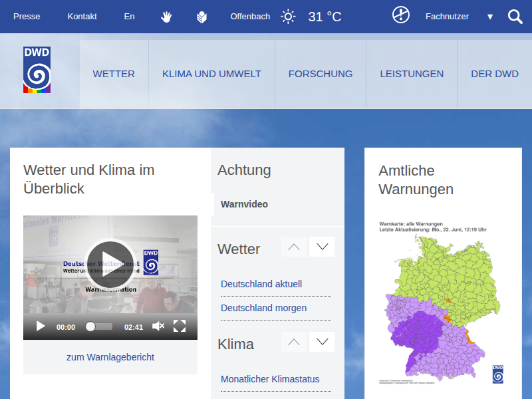The width and height of the screenshot is (532, 399).
Task: Click the 00:00 elapsed time text
Action: point(66,327)
